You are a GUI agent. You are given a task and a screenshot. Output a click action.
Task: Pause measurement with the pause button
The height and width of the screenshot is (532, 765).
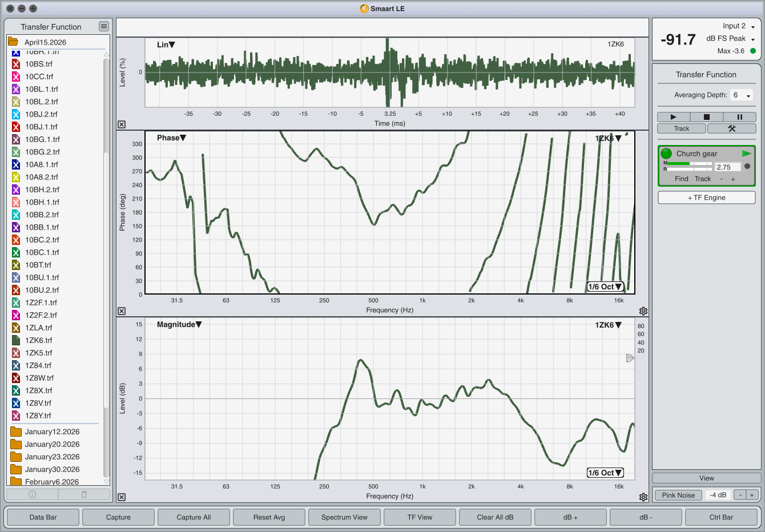point(739,117)
